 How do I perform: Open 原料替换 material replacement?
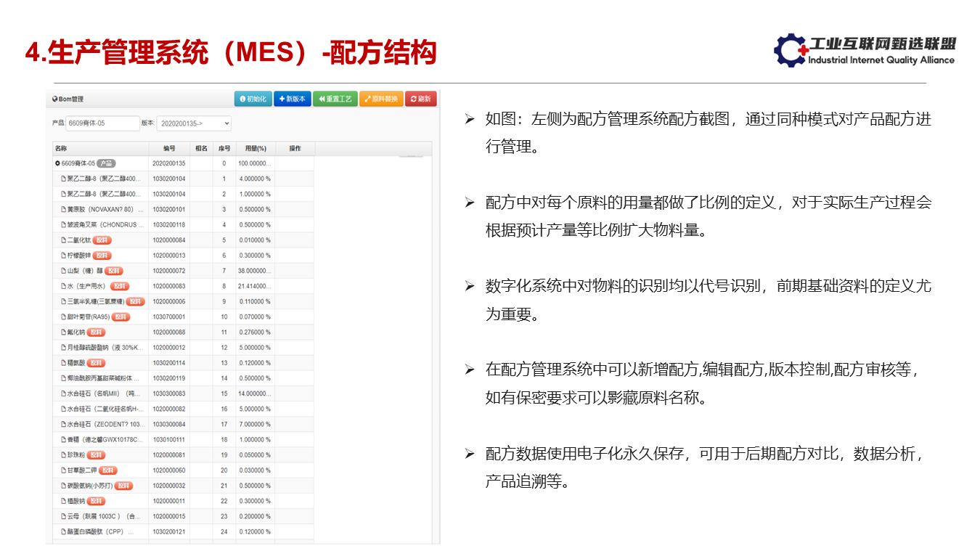coord(381,99)
